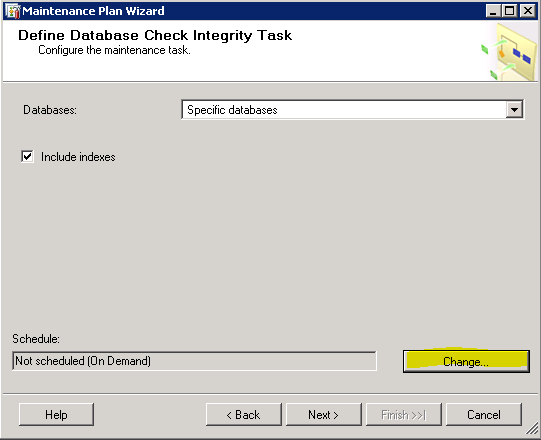
Task: Click the Maintenance Plan Wizard title bar icon
Action: point(13,11)
